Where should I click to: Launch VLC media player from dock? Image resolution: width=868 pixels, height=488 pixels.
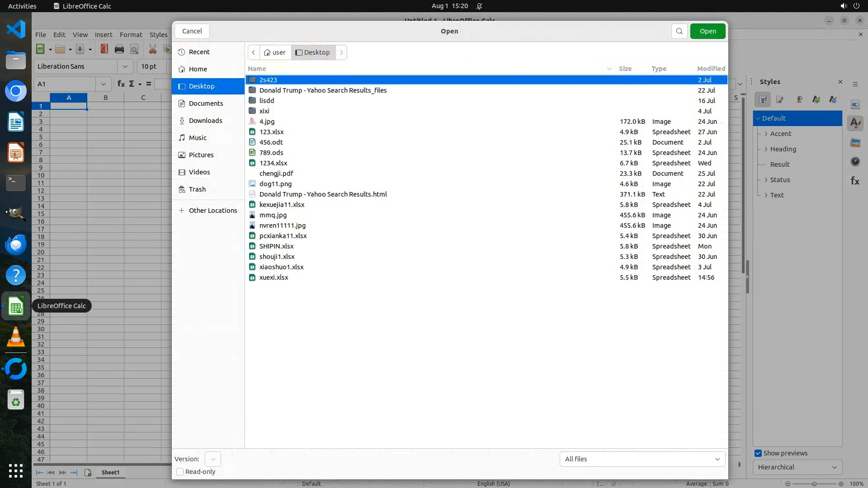coord(16,337)
